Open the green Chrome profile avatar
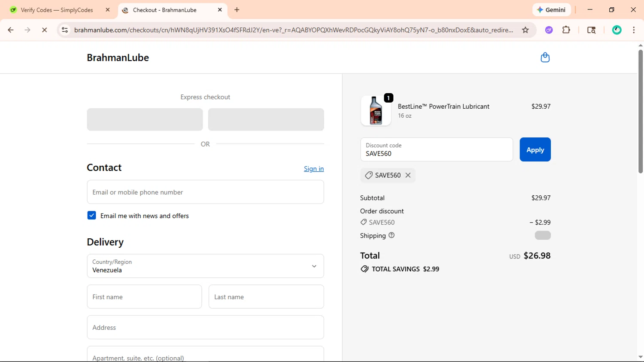This screenshot has width=644, height=362. [x=617, y=30]
